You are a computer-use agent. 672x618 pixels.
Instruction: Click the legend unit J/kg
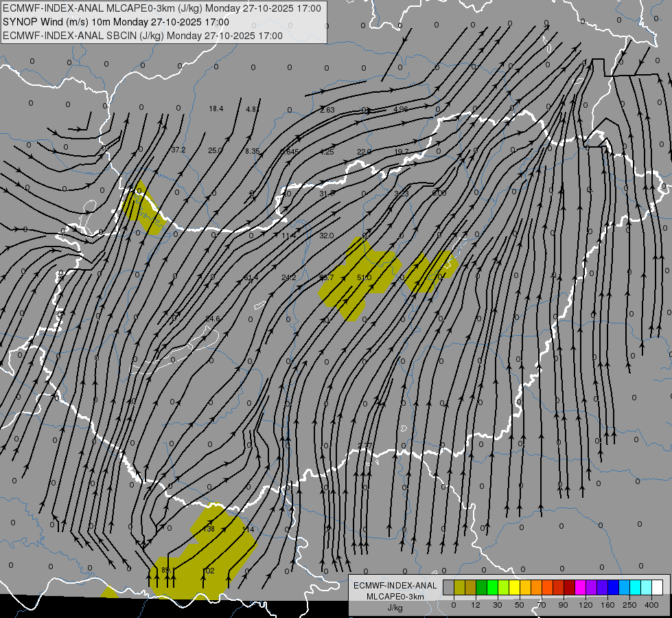point(395,608)
